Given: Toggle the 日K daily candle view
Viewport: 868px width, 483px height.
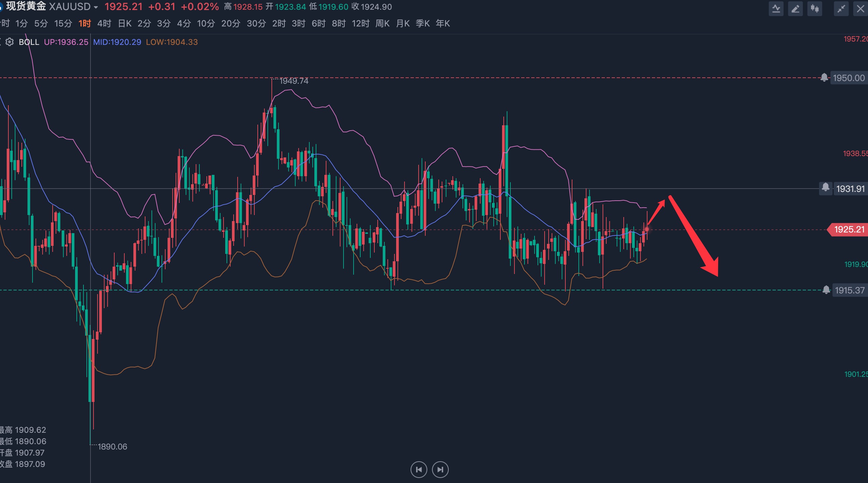Looking at the screenshot, I should click(124, 23).
